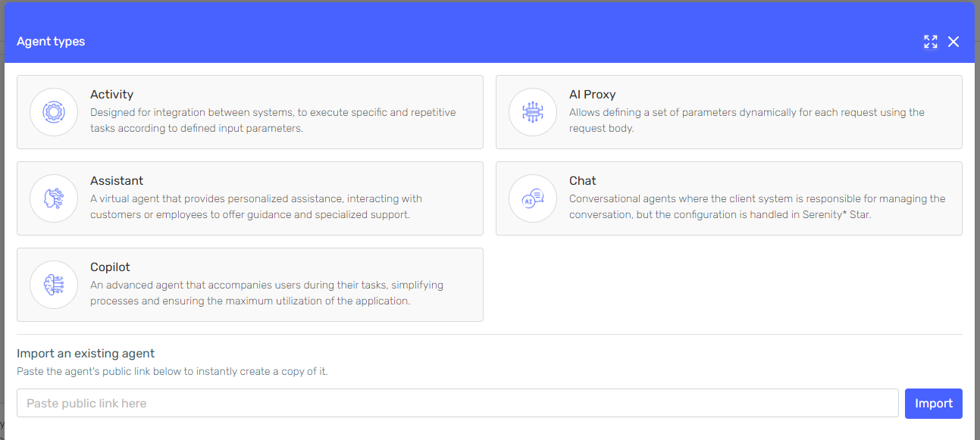
Task: Close the Agent types dialog
Action: (x=953, y=42)
